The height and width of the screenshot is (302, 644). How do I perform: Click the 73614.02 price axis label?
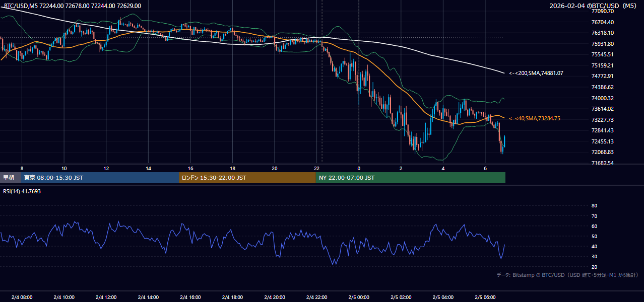[x=603, y=109]
